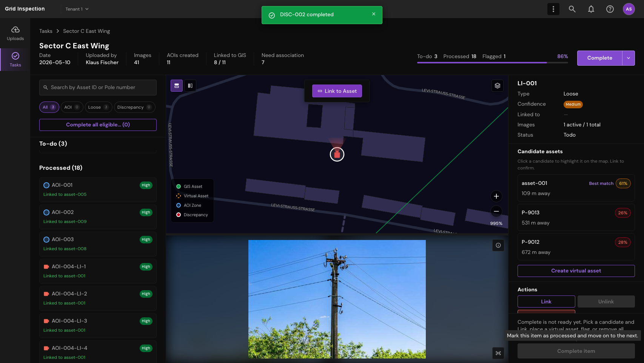Image resolution: width=644 pixels, height=363 pixels.
Task: Select the red loose item marker on map
Action: tap(337, 154)
